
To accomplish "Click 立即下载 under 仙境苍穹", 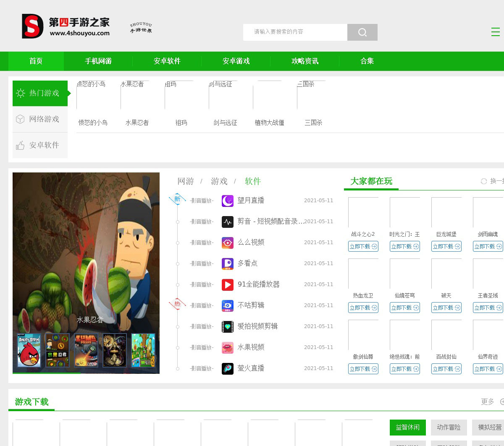I will pos(405,308).
